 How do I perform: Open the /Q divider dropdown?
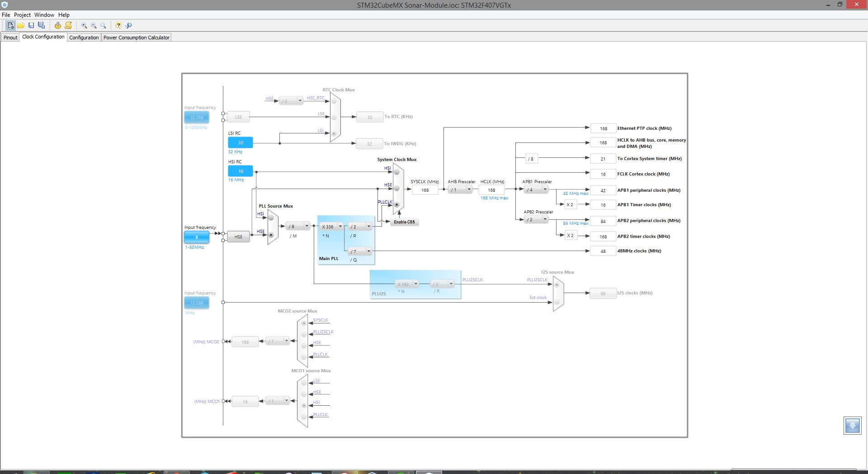coord(360,251)
